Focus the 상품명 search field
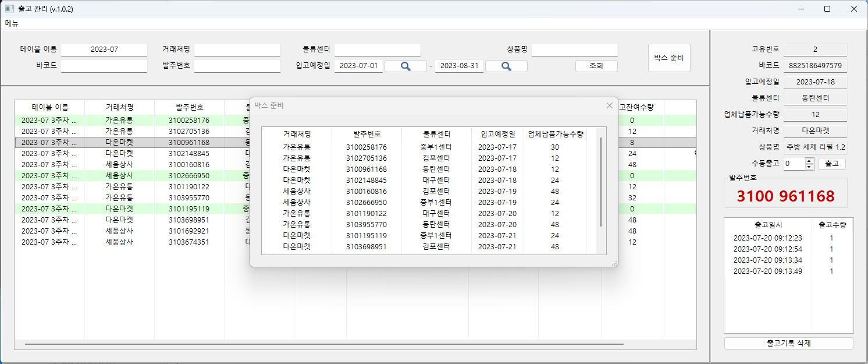 coord(574,50)
